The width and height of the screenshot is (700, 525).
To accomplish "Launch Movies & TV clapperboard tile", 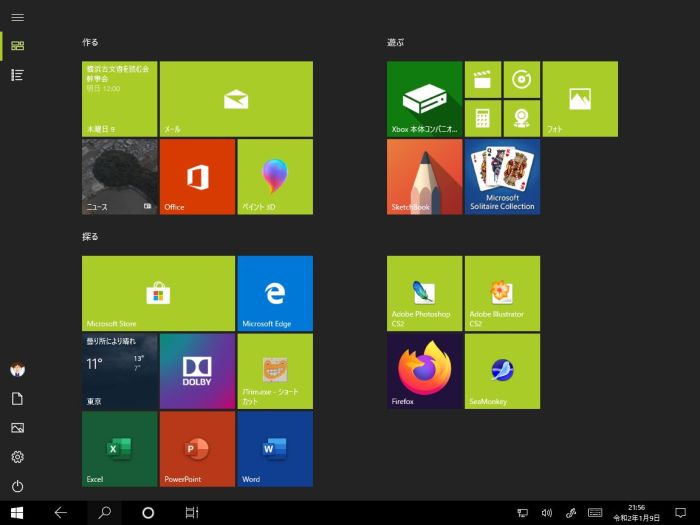I will (483, 79).
